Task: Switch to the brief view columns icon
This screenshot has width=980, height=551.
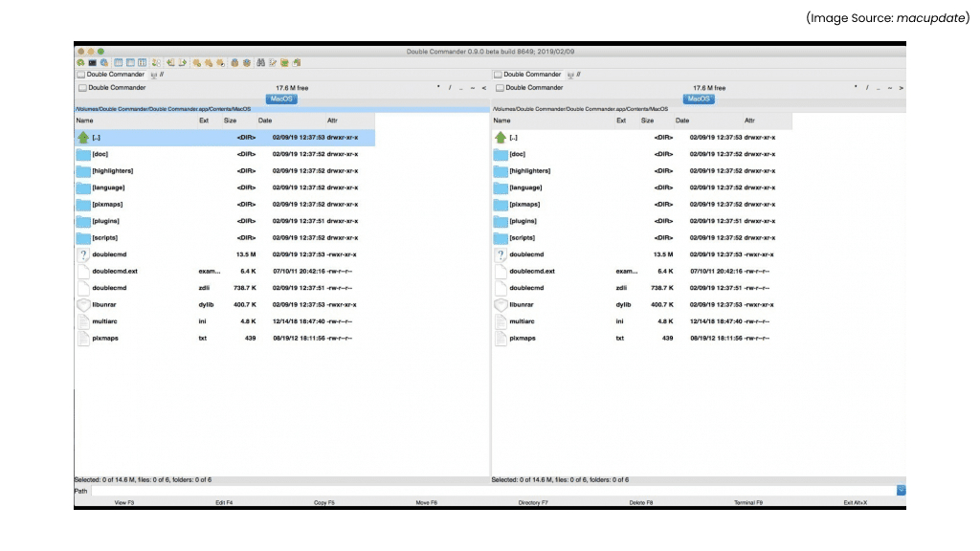Action: [x=119, y=63]
